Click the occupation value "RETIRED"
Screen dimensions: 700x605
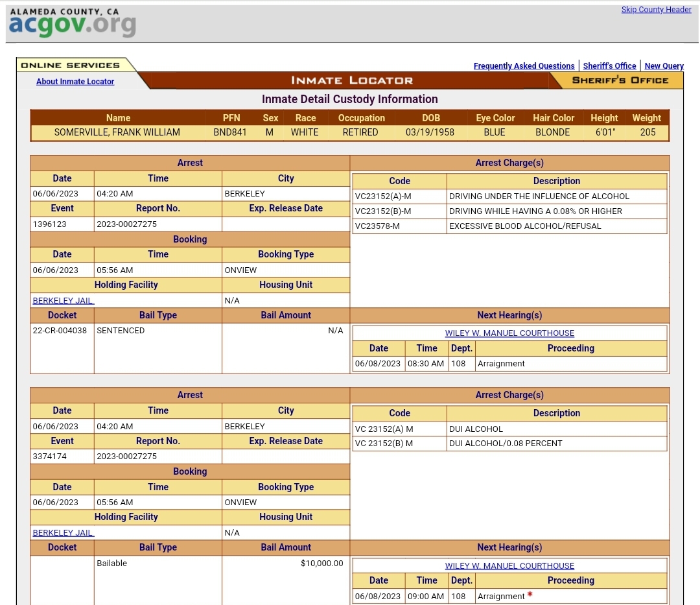point(360,132)
